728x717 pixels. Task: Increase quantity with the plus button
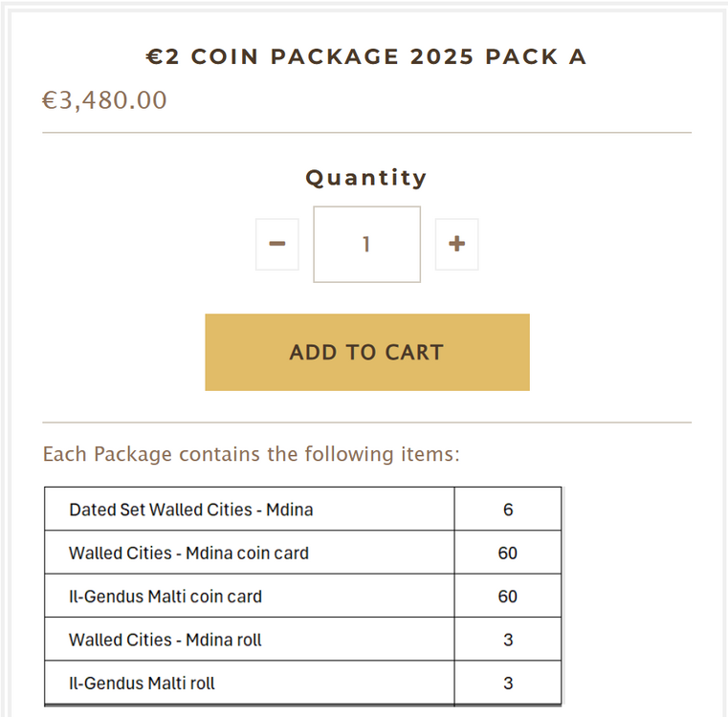click(456, 245)
